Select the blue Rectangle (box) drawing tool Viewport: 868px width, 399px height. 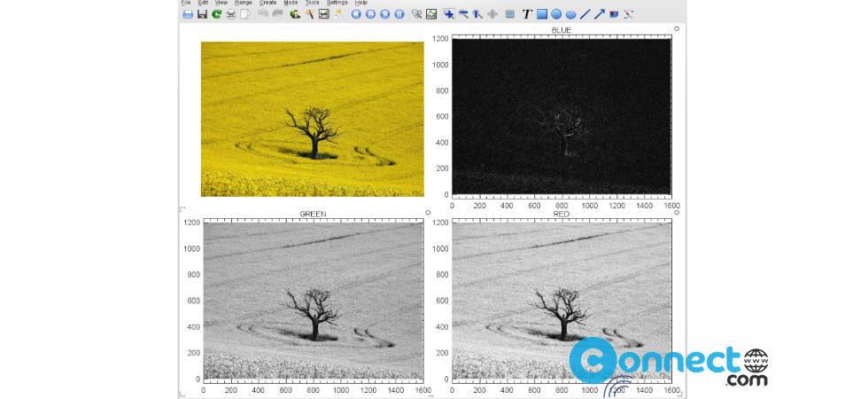(542, 14)
